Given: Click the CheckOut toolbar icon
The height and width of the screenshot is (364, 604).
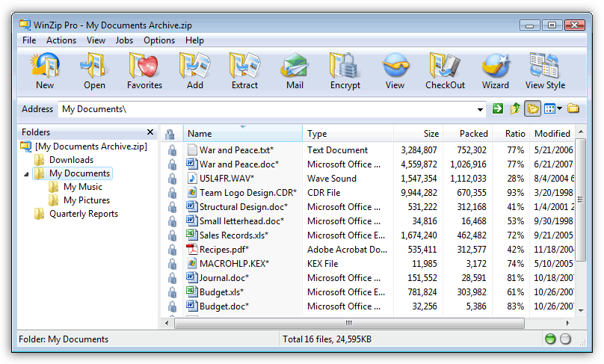Looking at the screenshot, I should tap(445, 65).
